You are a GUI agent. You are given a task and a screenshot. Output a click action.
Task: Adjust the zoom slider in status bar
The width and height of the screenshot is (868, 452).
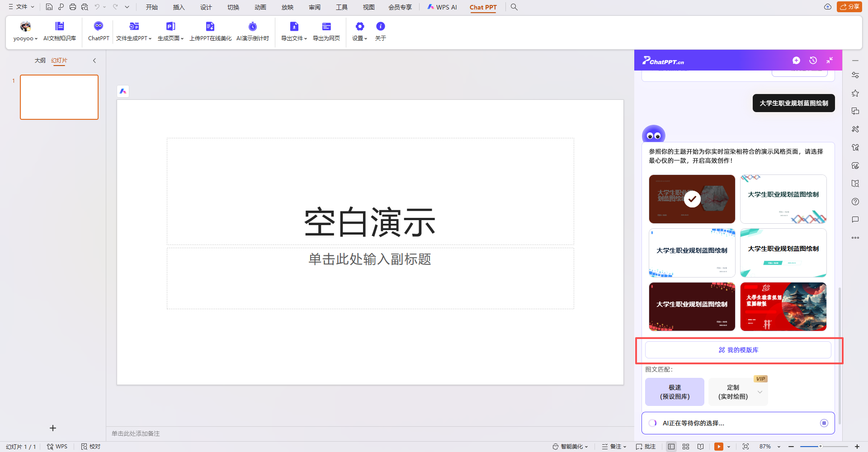(821, 447)
